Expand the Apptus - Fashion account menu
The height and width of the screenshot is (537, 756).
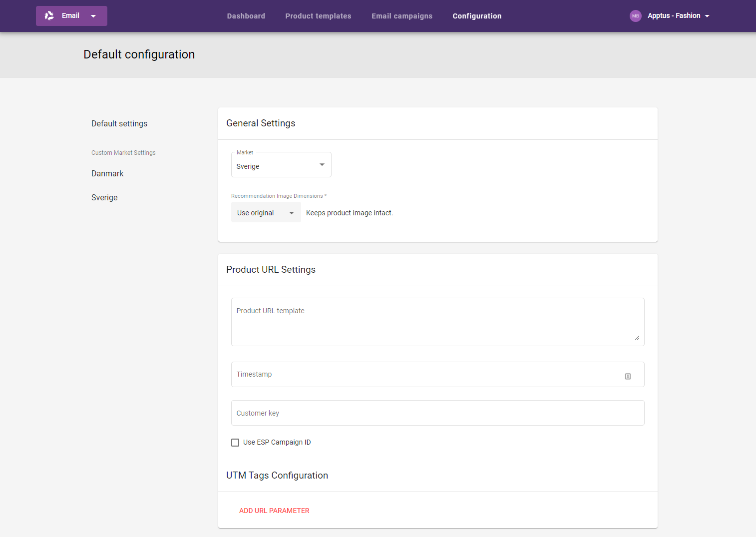point(678,16)
